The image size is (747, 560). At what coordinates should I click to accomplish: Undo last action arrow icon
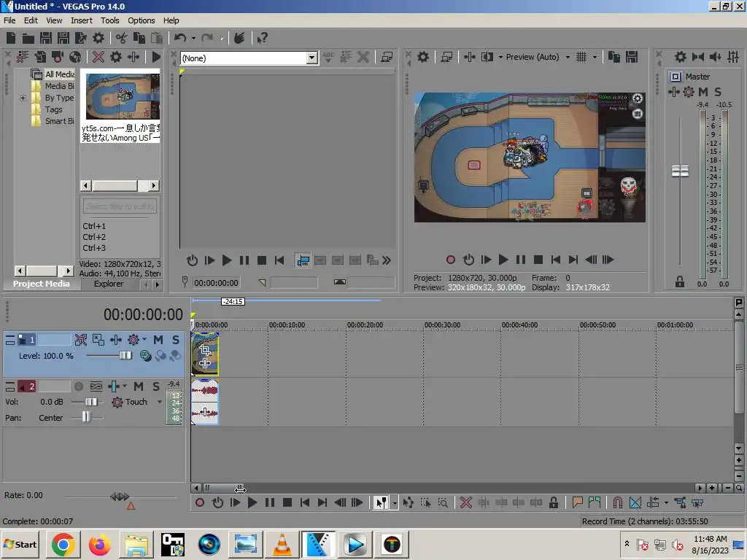(180, 38)
